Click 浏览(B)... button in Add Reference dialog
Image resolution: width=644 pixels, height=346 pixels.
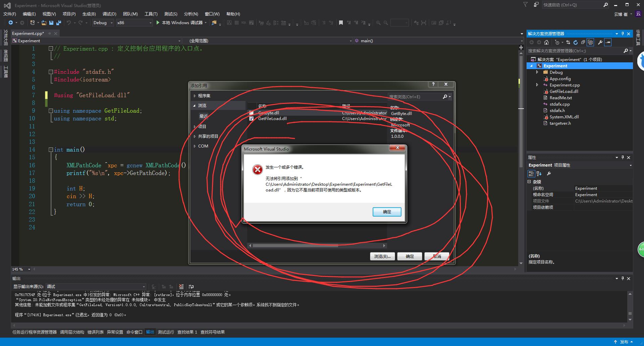tap(382, 256)
